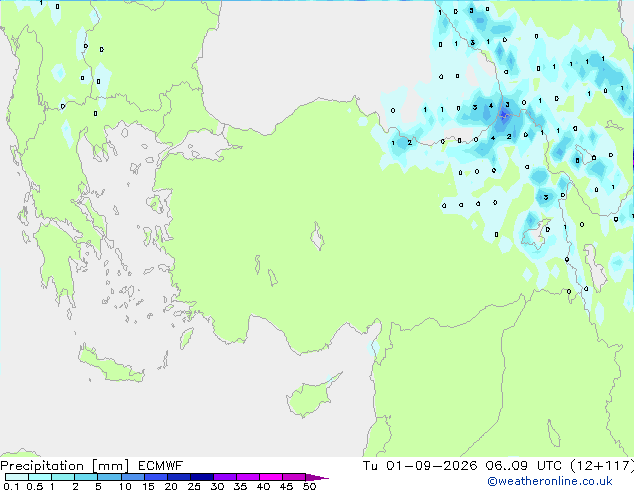Click the legend value '45'
The width and height of the screenshot is (634, 490).
coord(286,486)
